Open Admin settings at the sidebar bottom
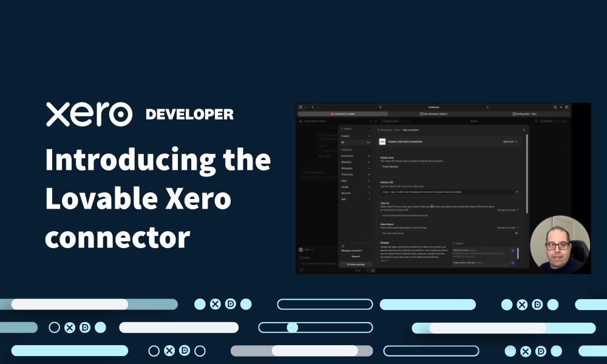Viewport: 607px width, 364px height. 355,264
